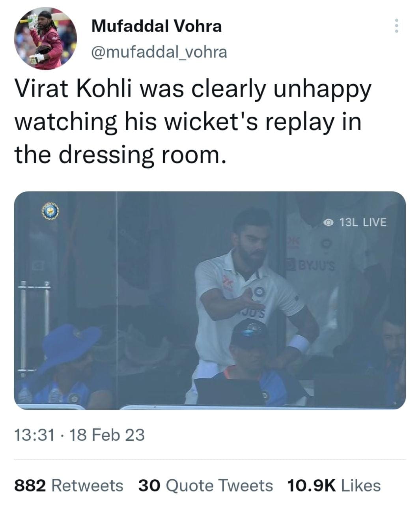Click the white wristband in the photo
This screenshot has width=420, height=505.
[299, 342]
